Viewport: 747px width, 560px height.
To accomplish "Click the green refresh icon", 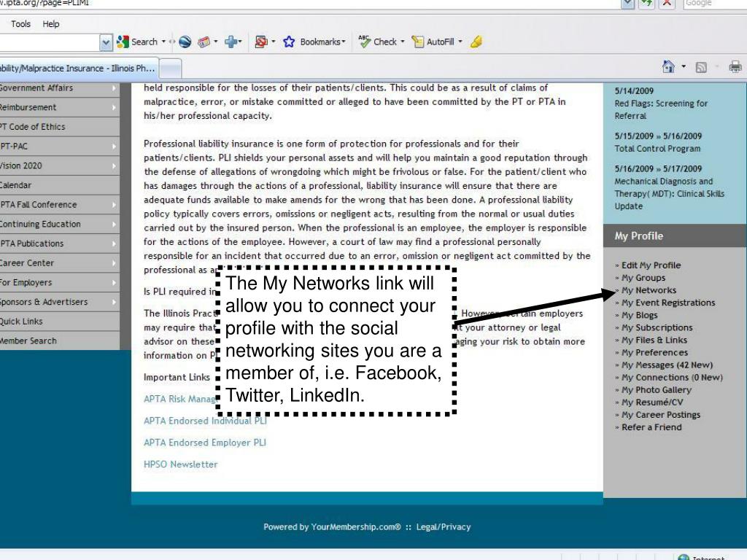I will tap(646, 4).
